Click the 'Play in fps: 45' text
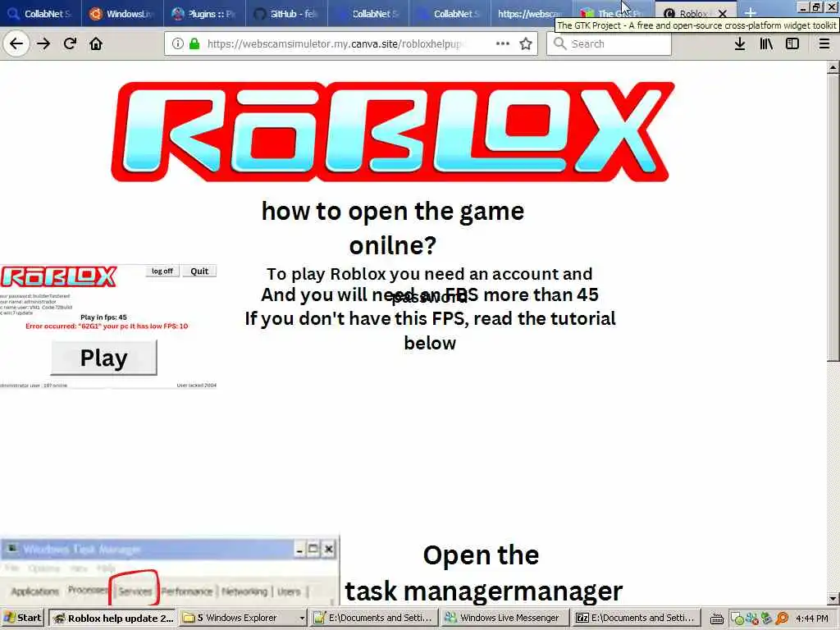 pos(103,317)
